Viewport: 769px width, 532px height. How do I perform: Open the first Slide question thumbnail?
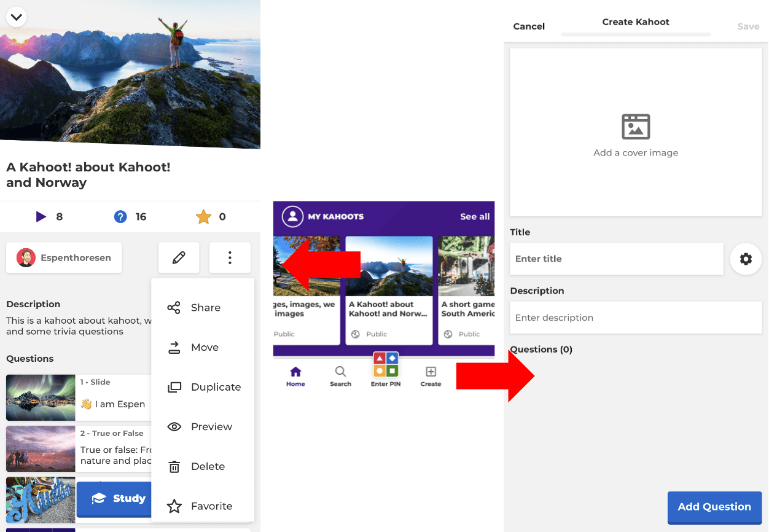pos(41,397)
